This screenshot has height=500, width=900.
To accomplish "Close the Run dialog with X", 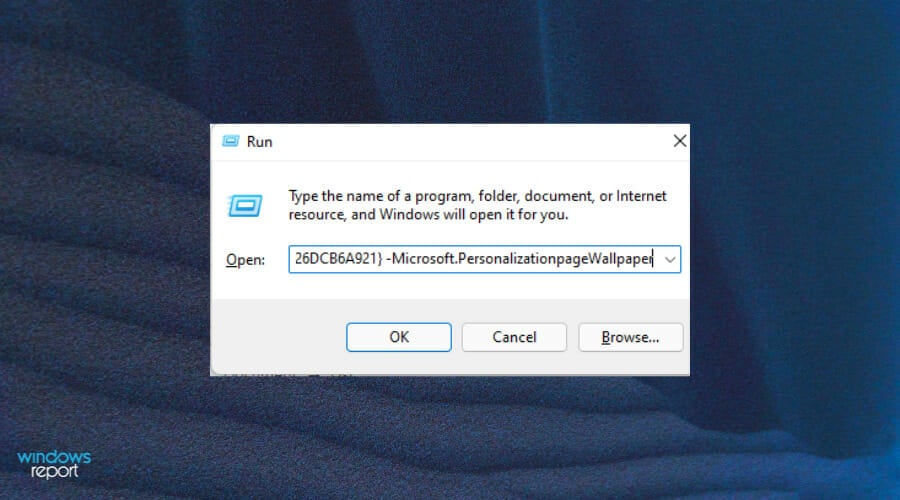I will click(x=680, y=141).
